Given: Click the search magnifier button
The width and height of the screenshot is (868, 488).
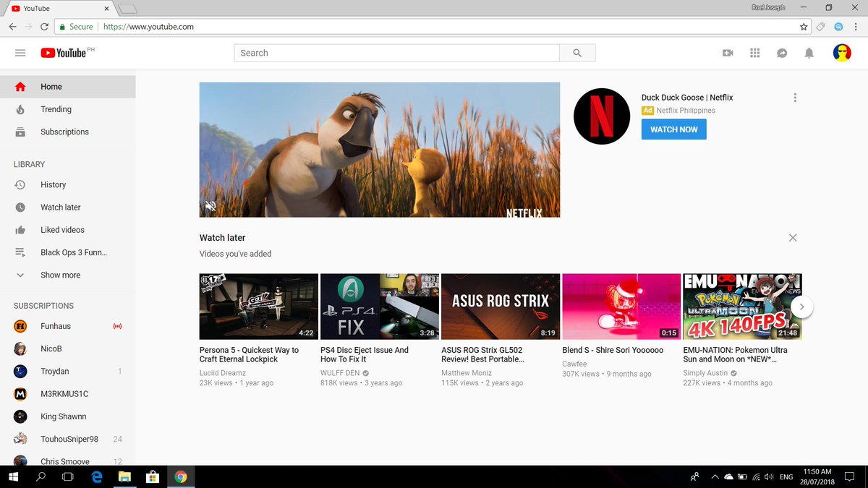Looking at the screenshot, I should point(577,53).
